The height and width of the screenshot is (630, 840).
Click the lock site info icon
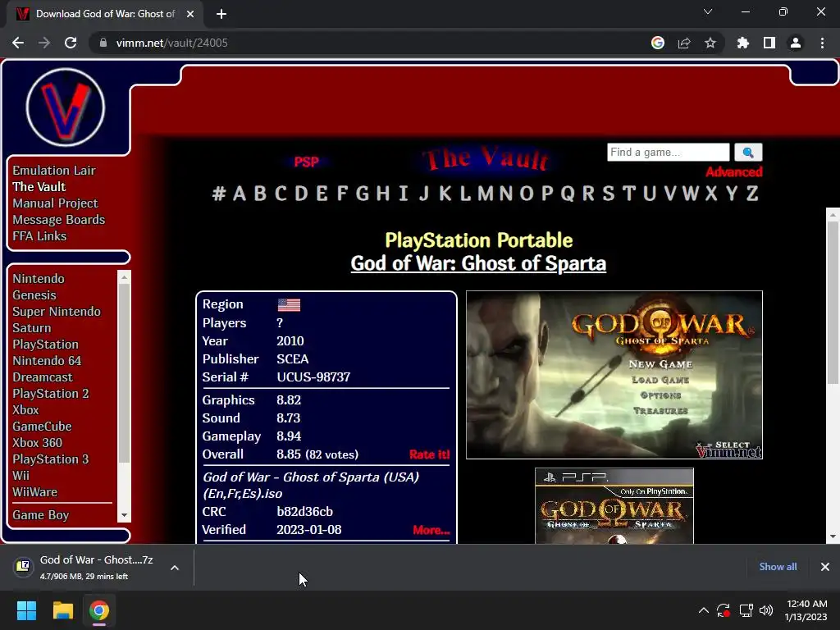[103, 43]
